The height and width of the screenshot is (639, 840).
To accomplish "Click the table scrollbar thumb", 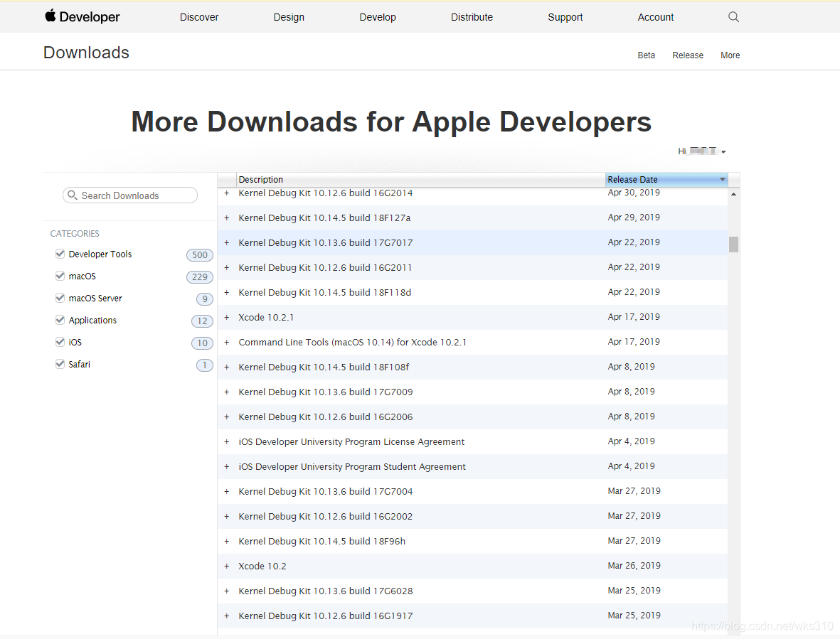I will coord(733,245).
